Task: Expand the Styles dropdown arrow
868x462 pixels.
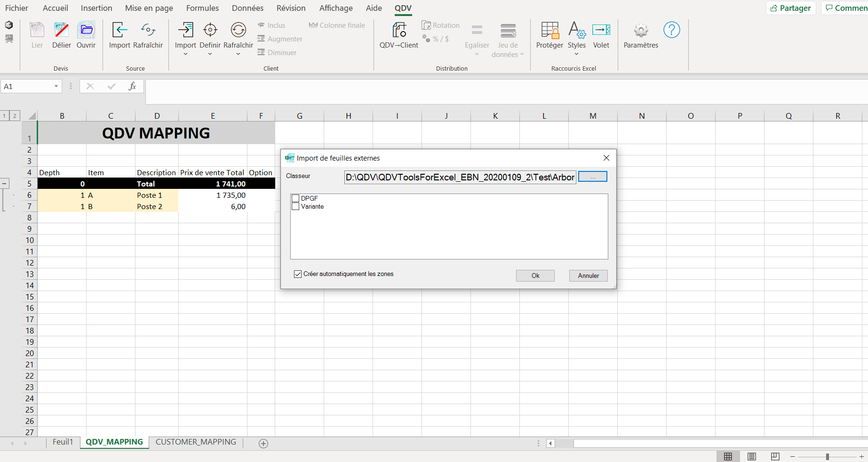Action: [577, 54]
